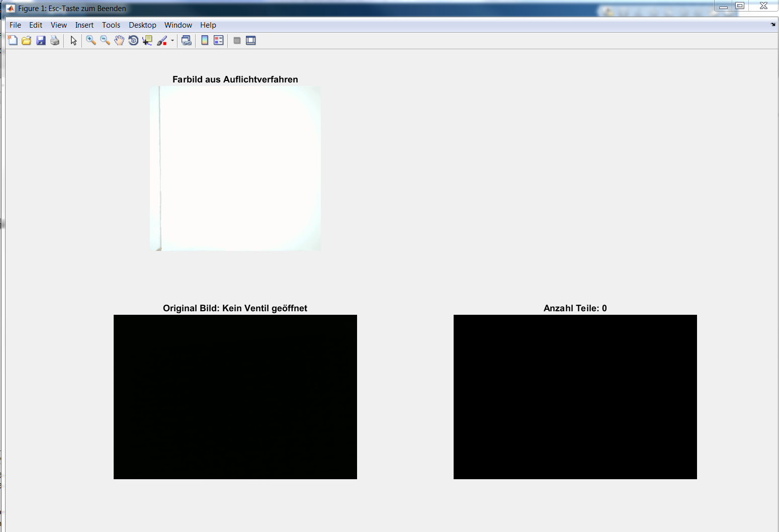779x532 pixels.
Task: Click the Farbild aus Auflichtverfahren image
Action: 235,168
